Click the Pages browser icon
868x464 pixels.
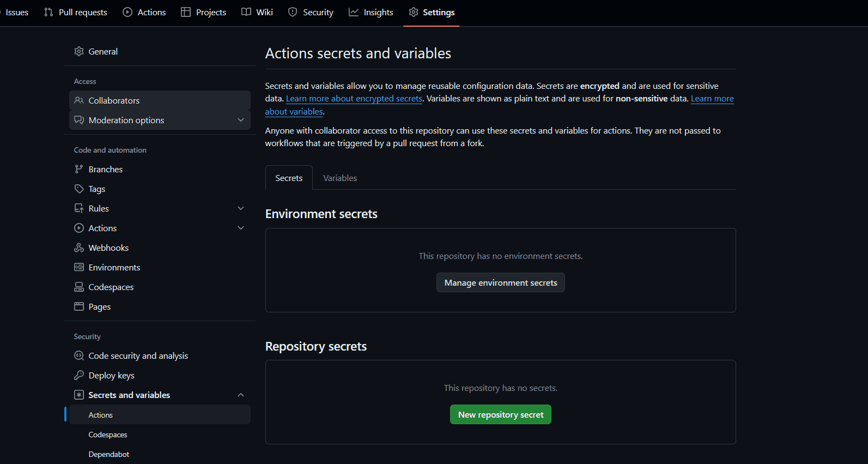(x=79, y=306)
